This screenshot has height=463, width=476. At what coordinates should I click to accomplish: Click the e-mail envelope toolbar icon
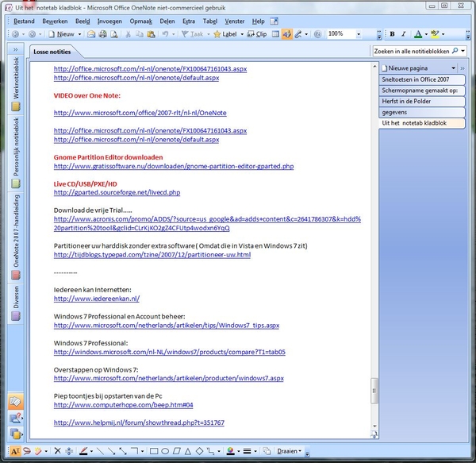(91, 34)
